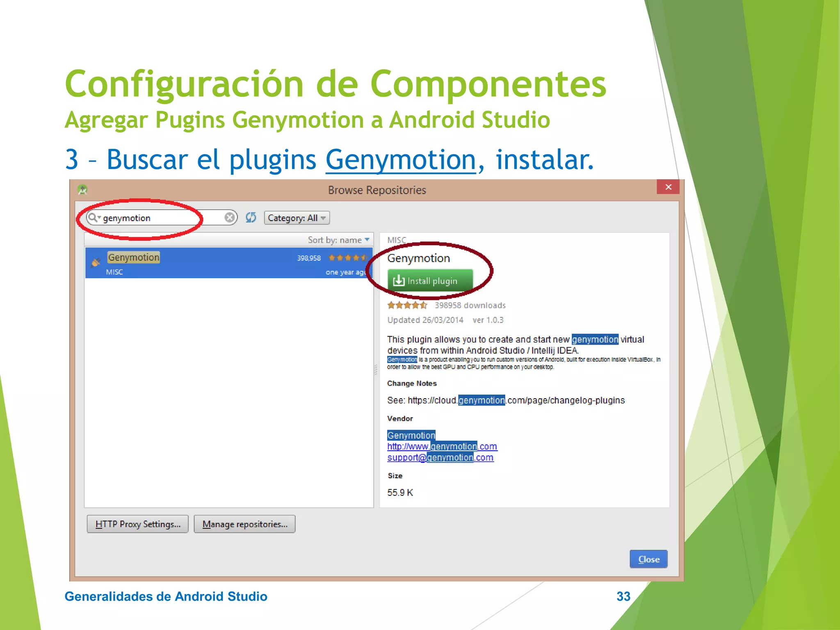Rate plugin using stars in details pane
Screen dimensions: 840x630
pyautogui.click(x=407, y=305)
